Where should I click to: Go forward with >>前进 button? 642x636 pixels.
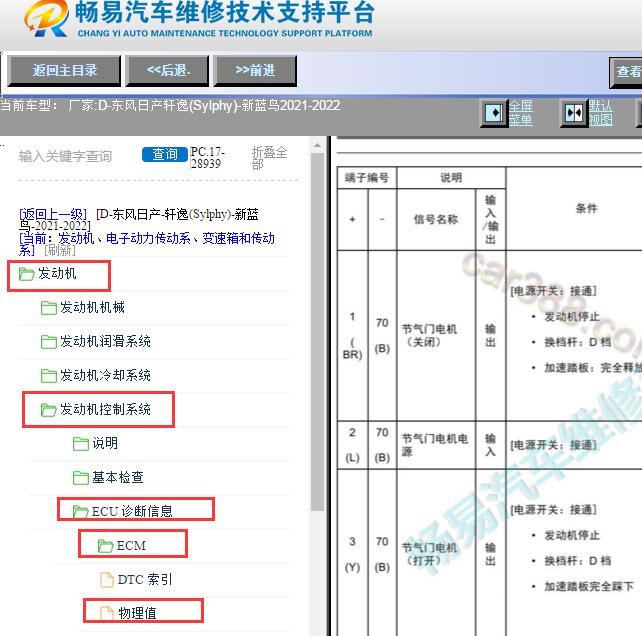pos(255,71)
